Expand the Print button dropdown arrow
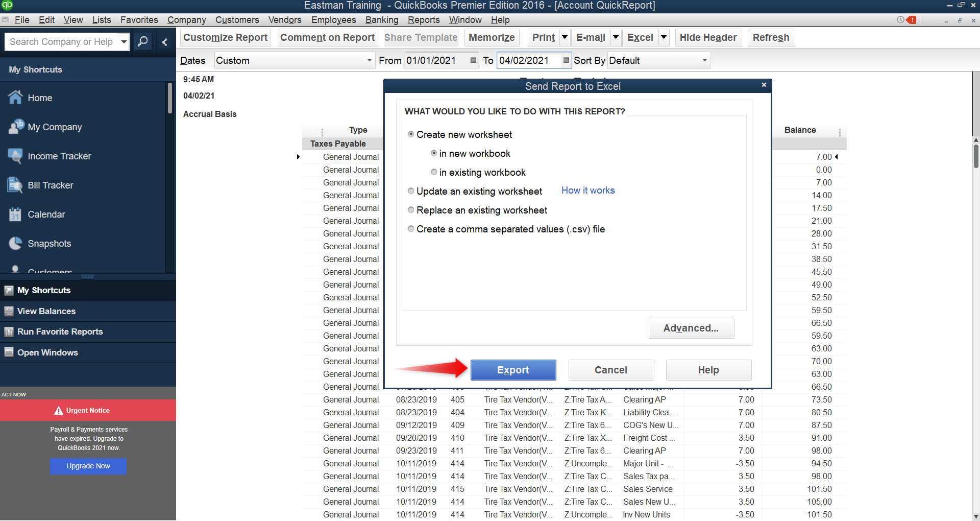 pos(565,37)
